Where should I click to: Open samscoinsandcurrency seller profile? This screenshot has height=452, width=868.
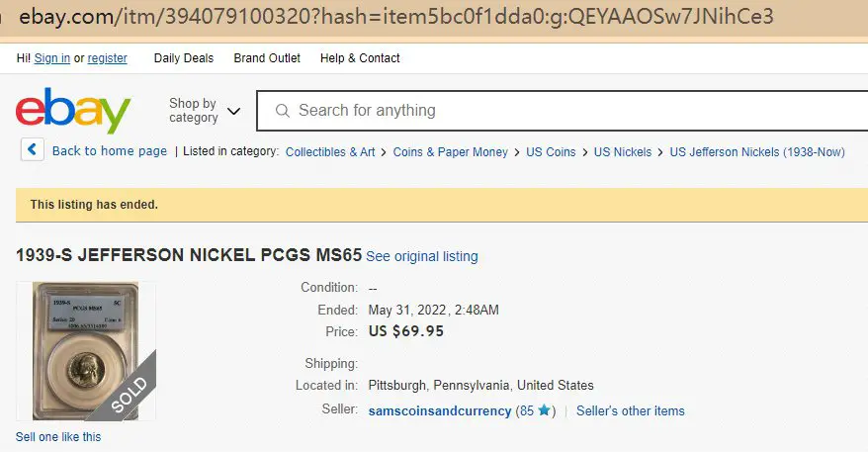(x=440, y=411)
